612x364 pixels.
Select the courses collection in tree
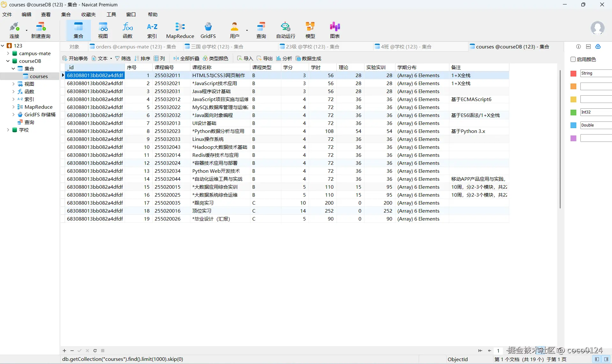click(x=39, y=76)
